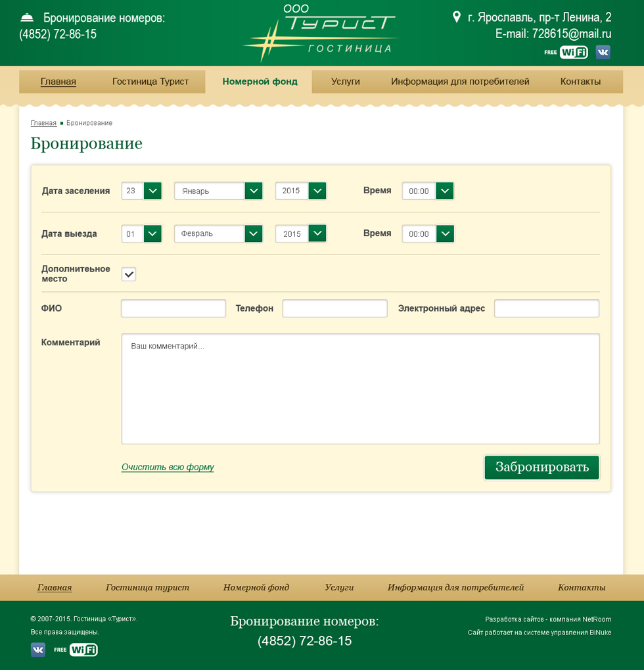Click the footer phone number (4852) 72-86-15
644x670 pixels.
304,640
